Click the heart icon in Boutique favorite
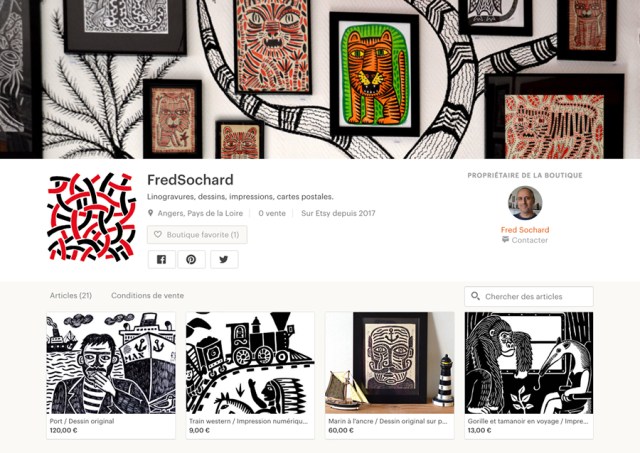Viewport: 640px width, 453px height. click(x=158, y=235)
